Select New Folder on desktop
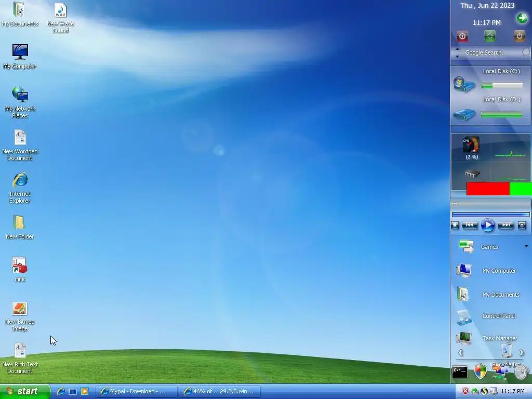This screenshot has width=532, height=399. click(20, 227)
